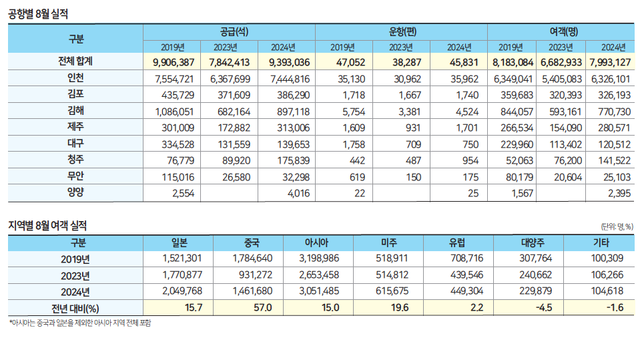Click Incheon passengers cell 6,326,101
This screenshot has width=644, height=338.
coord(611,79)
